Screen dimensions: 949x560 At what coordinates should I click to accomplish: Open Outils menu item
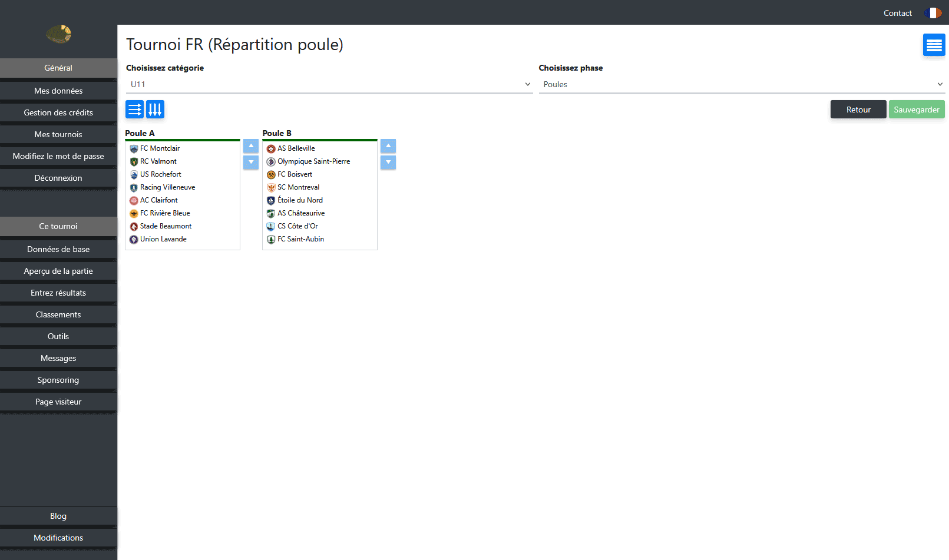pyautogui.click(x=58, y=336)
